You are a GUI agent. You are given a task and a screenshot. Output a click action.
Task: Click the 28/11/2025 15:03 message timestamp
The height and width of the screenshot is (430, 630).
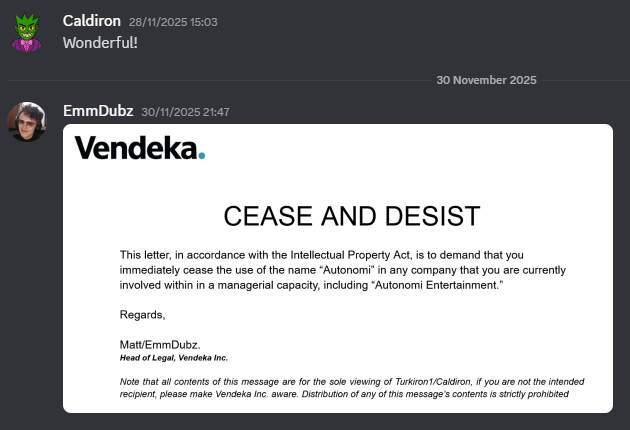(x=174, y=22)
